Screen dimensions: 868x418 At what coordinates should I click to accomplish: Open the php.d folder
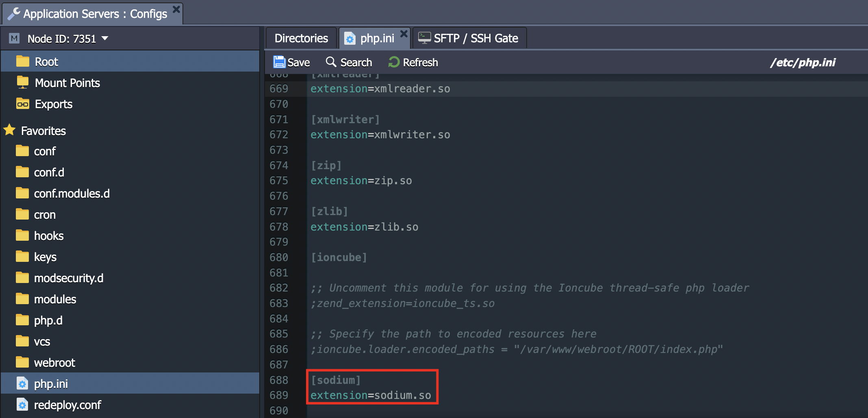pyautogui.click(x=48, y=320)
